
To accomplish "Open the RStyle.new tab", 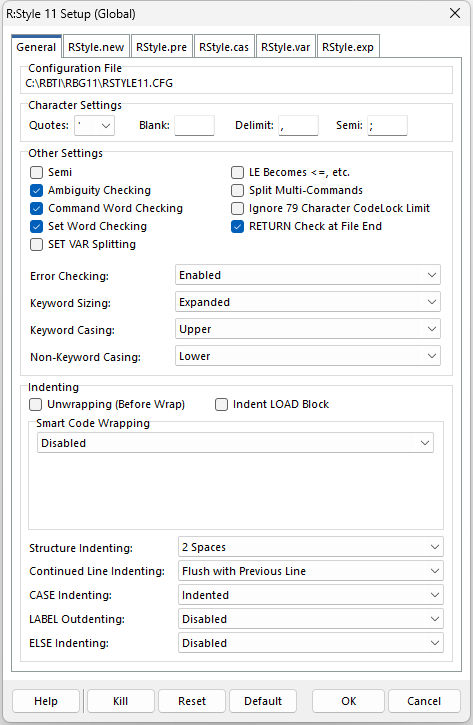I will tap(96, 47).
